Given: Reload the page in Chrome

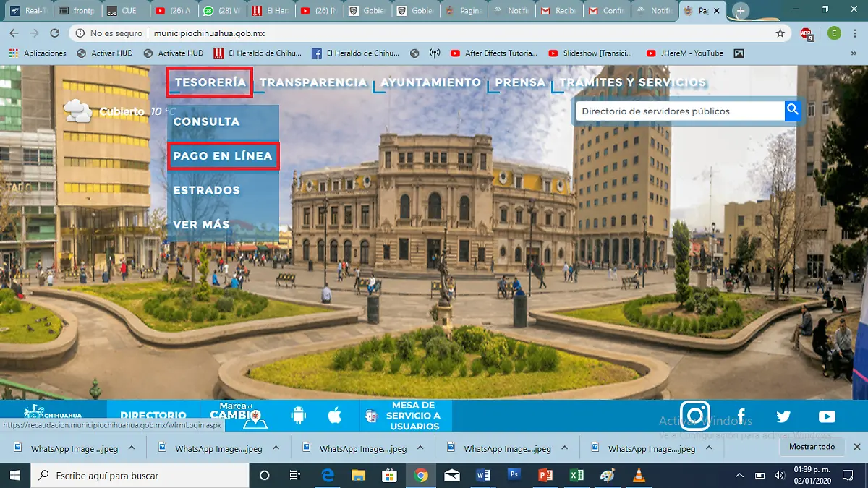Looking at the screenshot, I should click(54, 33).
